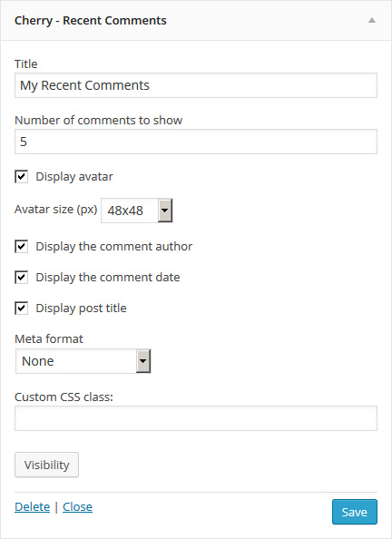Click the Title field containing My Recent Comments
Image resolution: width=392 pixels, height=539 pixels.
click(x=196, y=85)
